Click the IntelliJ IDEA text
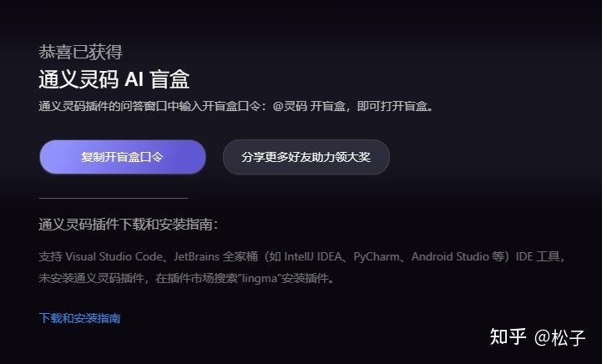This screenshot has width=602, height=364. (313, 256)
